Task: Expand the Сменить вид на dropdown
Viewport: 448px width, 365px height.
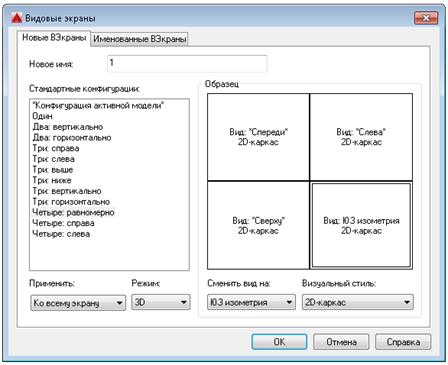Action: (x=251, y=302)
